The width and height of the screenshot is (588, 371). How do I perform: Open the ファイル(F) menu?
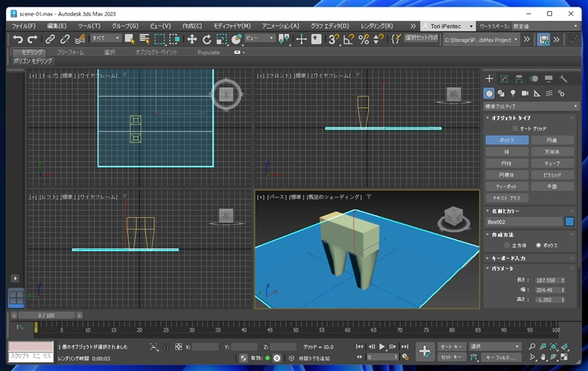(x=24, y=26)
